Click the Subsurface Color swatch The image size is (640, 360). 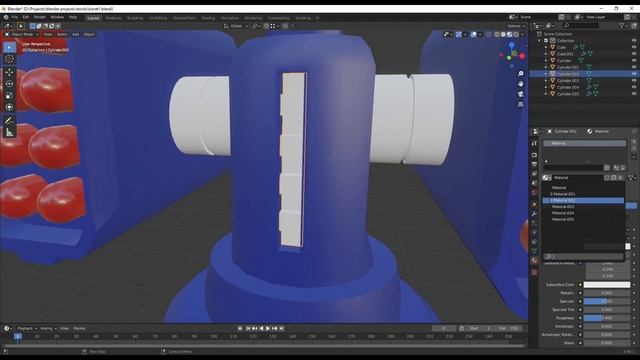(607, 284)
